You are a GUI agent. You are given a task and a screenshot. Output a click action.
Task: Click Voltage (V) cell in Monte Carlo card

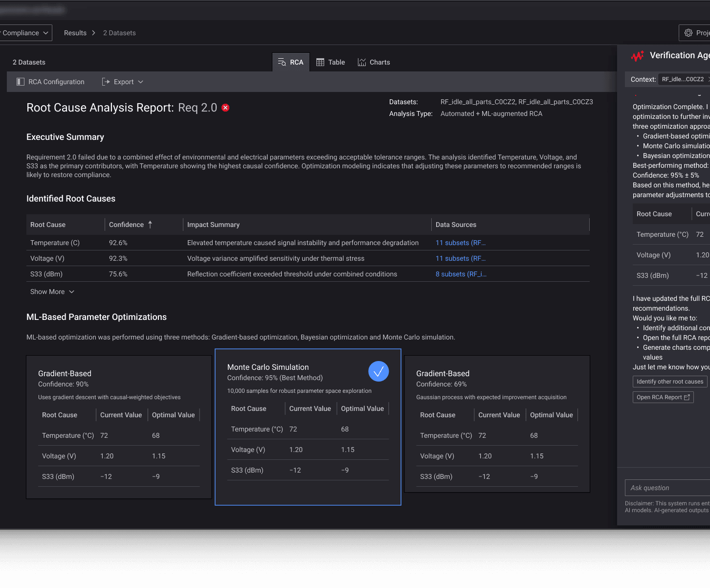pyautogui.click(x=248, y=450)
